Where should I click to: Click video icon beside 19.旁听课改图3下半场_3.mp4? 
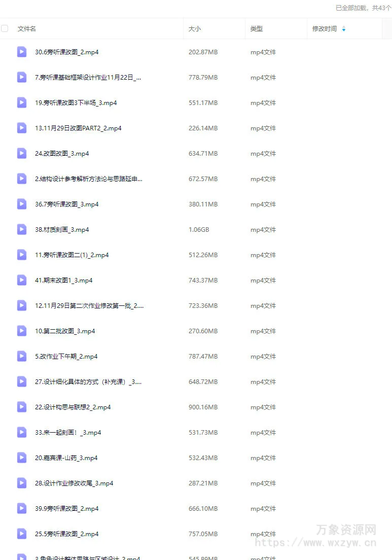pos(22,102)
